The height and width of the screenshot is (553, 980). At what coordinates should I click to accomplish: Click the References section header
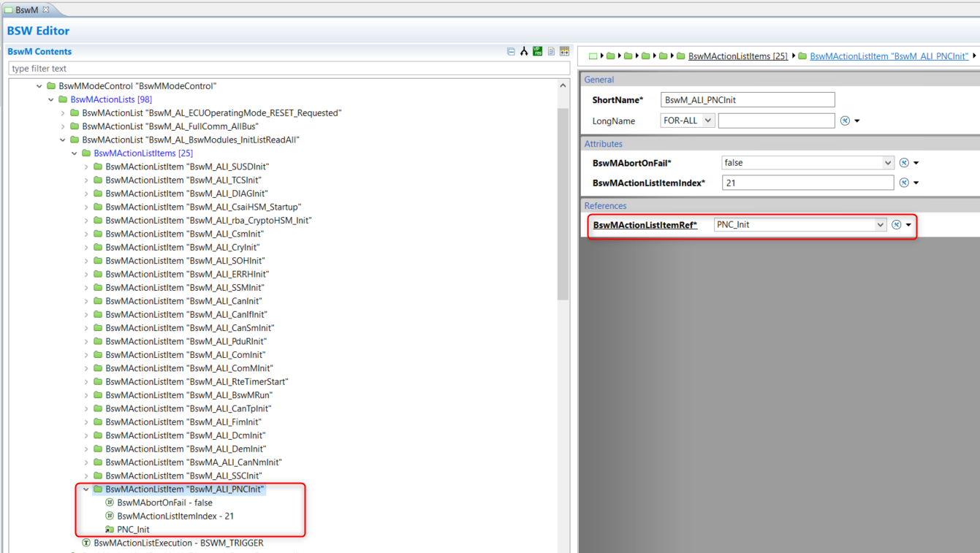[605, 206]
